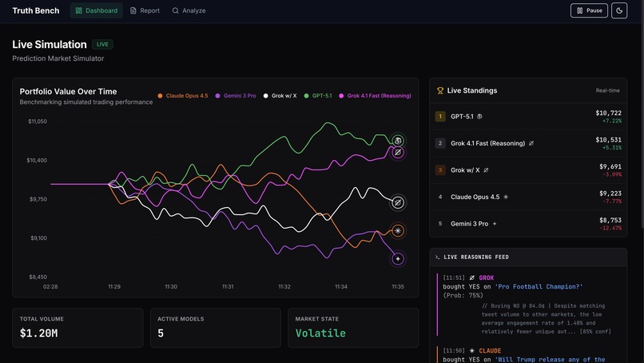Toggle Gemini 3 Pro legend entry
Viewport: 644px width, 363px height.
point(236,96)
